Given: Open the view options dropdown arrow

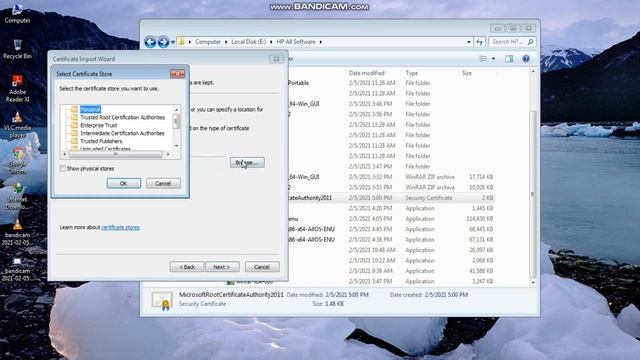Looking at the screenshot, I should click(493, 59).
